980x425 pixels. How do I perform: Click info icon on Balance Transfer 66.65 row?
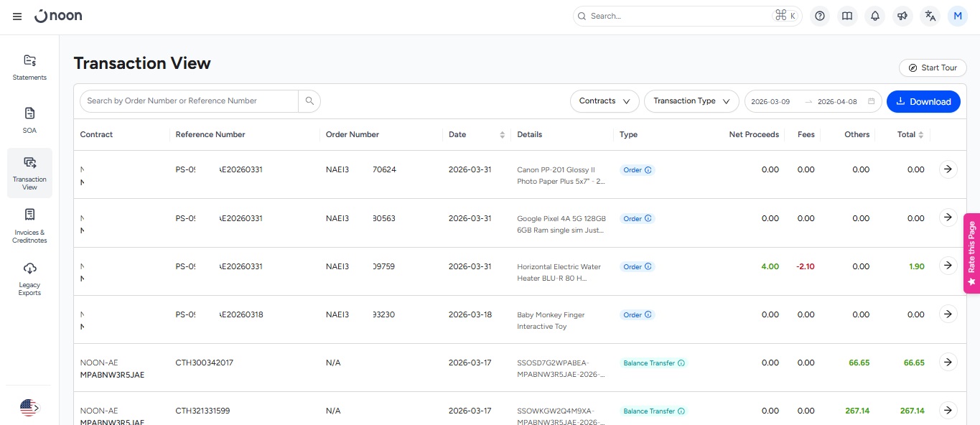(x=681, y=363)
